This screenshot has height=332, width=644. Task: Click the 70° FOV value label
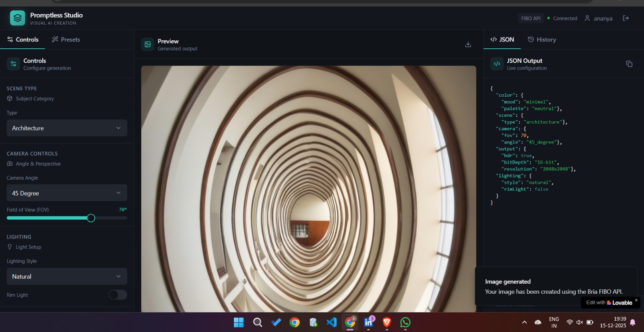(x=123, y=210)
